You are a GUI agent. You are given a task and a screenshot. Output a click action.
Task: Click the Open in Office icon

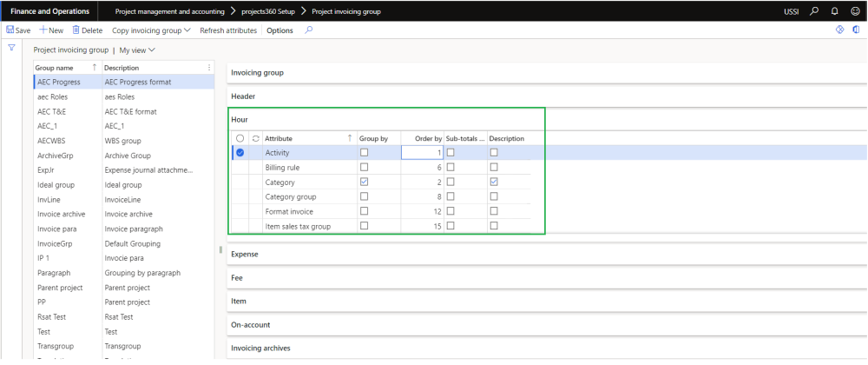click(x=856, y=30)
